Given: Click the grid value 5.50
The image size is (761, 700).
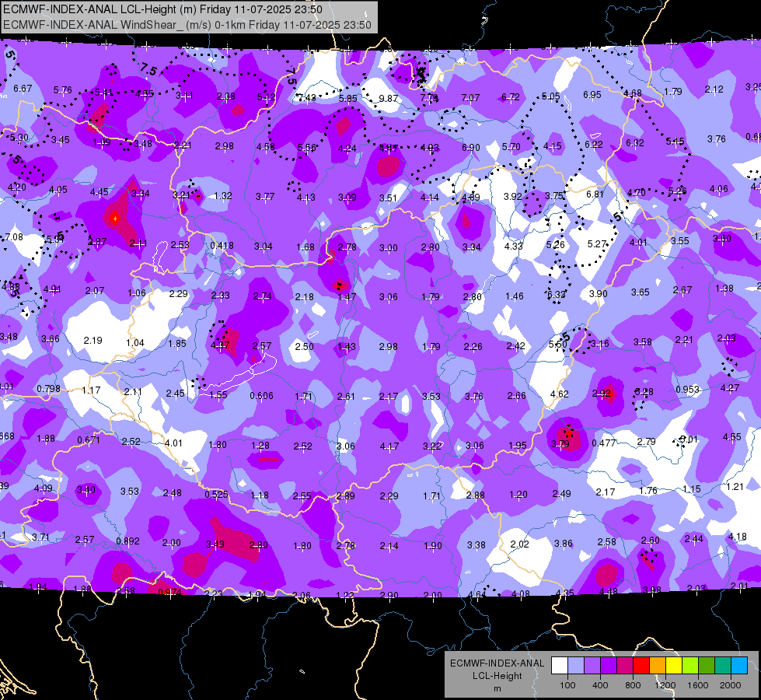Looking at the screenshot, I should click(x=557, y=344).
